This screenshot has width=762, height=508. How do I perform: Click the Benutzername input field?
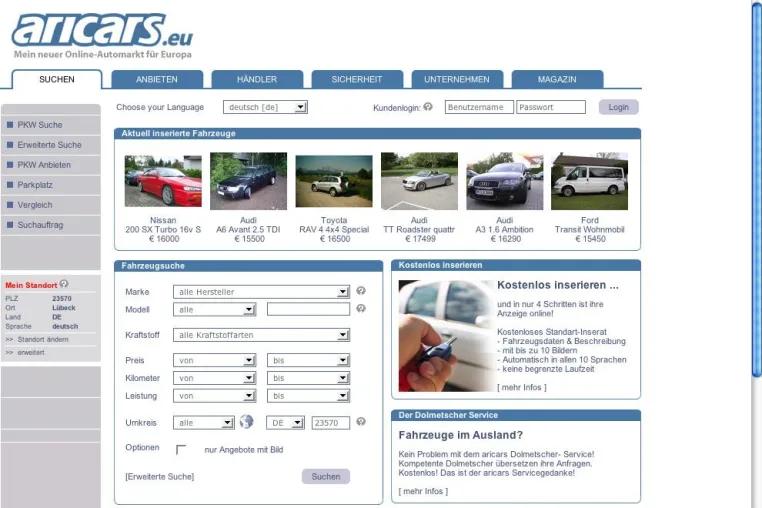coord(479,107)
